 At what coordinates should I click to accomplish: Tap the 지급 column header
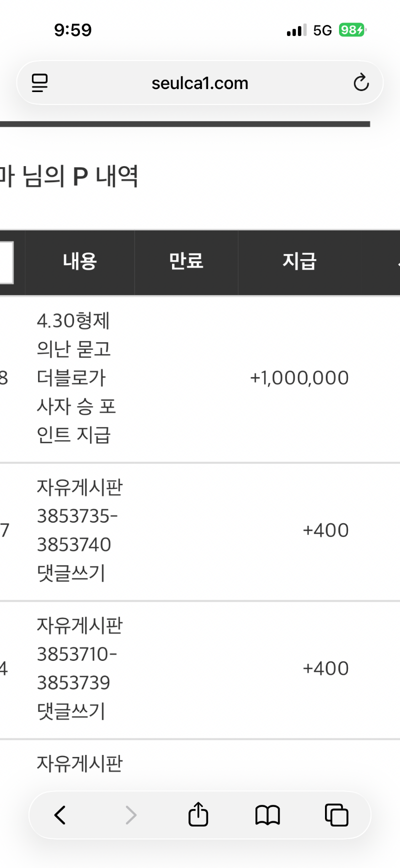[299, 262]
